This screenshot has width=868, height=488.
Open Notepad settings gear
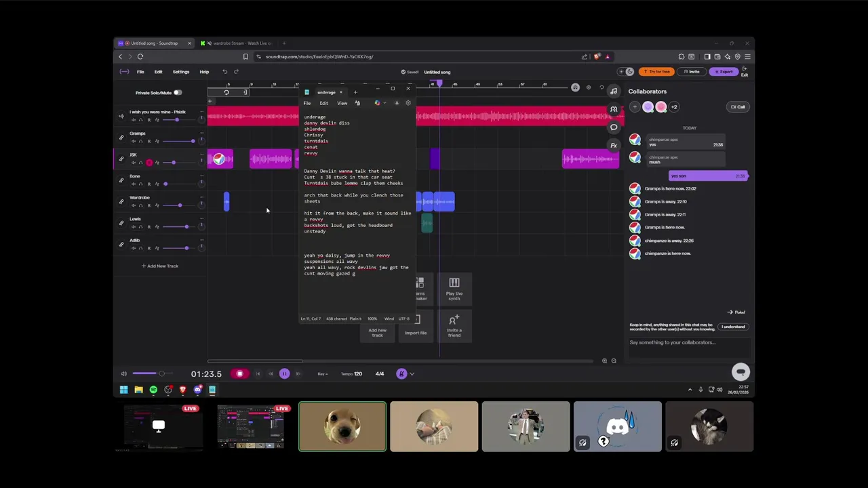point(408,103)
